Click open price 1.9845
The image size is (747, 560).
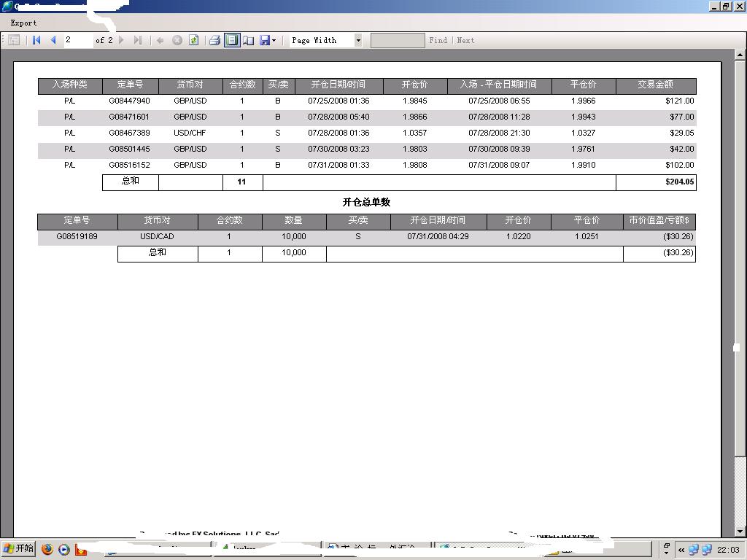tap(414, 101)
